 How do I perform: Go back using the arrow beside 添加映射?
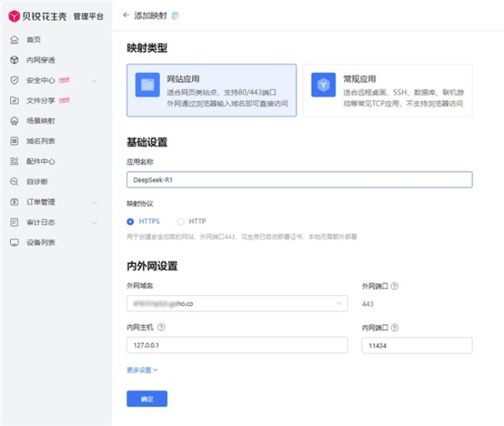pyautogui.click(x=126, y=15)
